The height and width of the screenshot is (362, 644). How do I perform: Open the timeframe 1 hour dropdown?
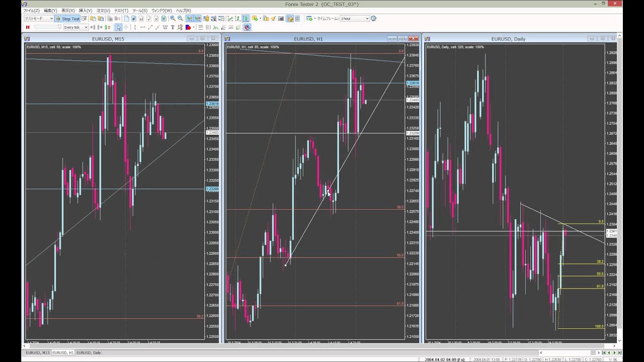click(354, 19)
